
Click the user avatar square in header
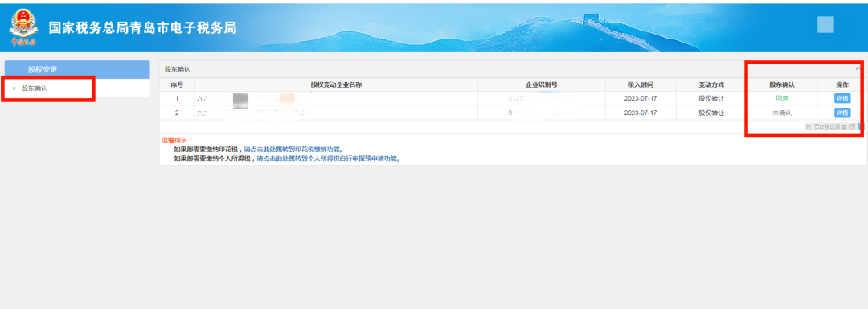[825, 25]
